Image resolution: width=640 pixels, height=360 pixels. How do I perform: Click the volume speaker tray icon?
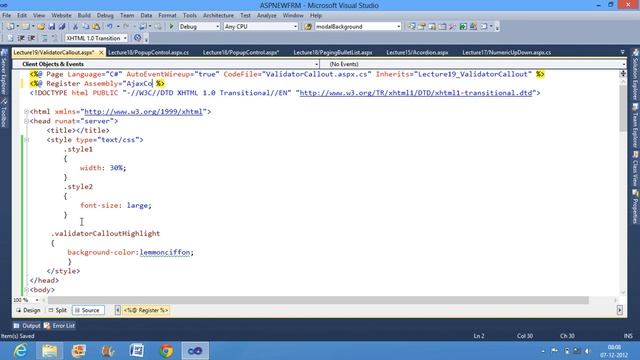[x=587, y=351]
